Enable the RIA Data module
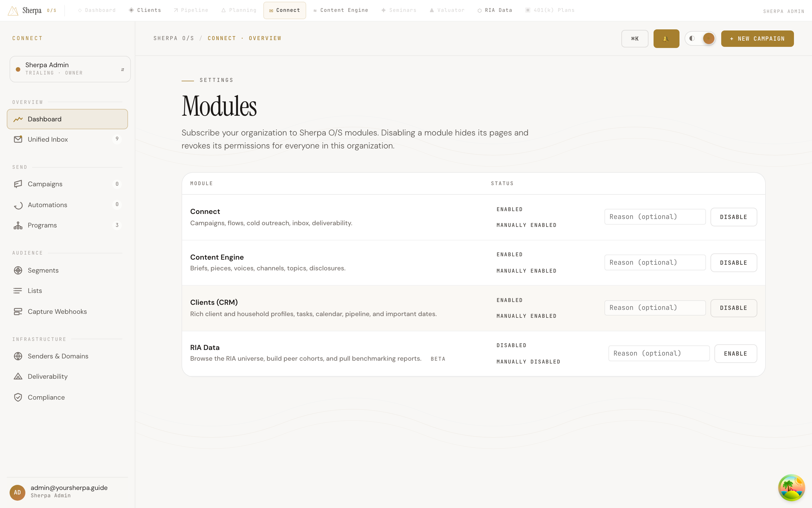Screen dimensions: 812x508 pyautogui.click(x=736, y=353)
